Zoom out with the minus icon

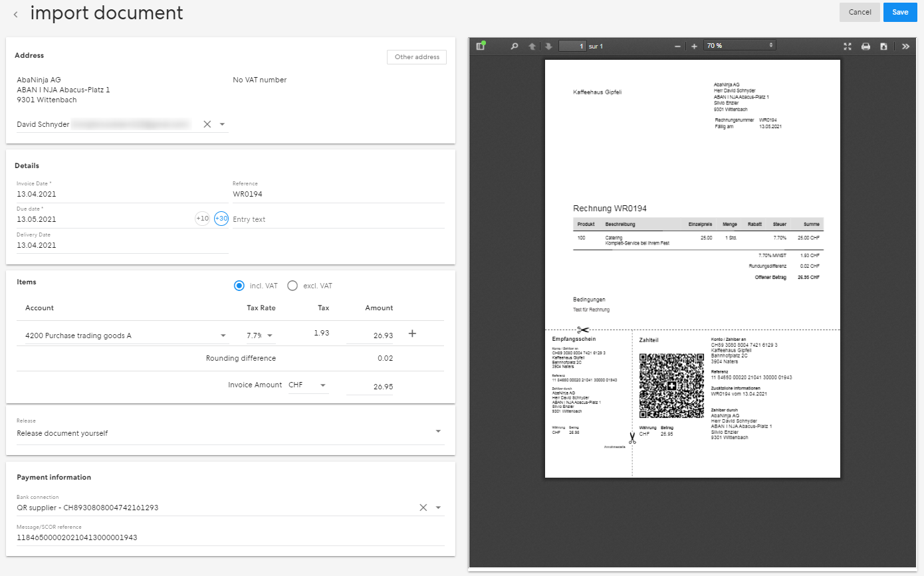(x=677, y=47)
